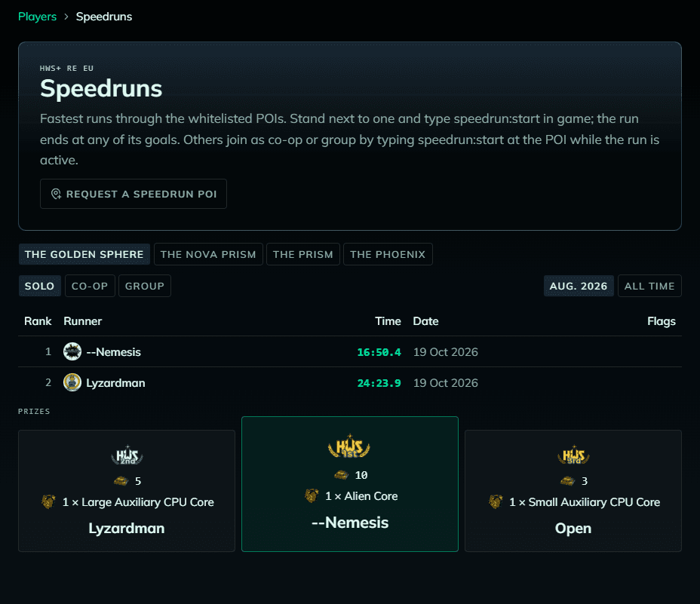Click the 1 × Alien Core prize text
700x604 pixels.
(361, 496)
